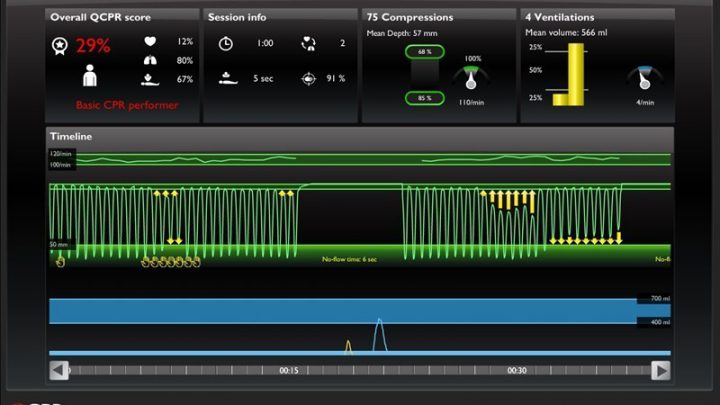Screen dimensions: 720x405
Task: Click the '110/min' compression rate value
Action: coord(471,102)
